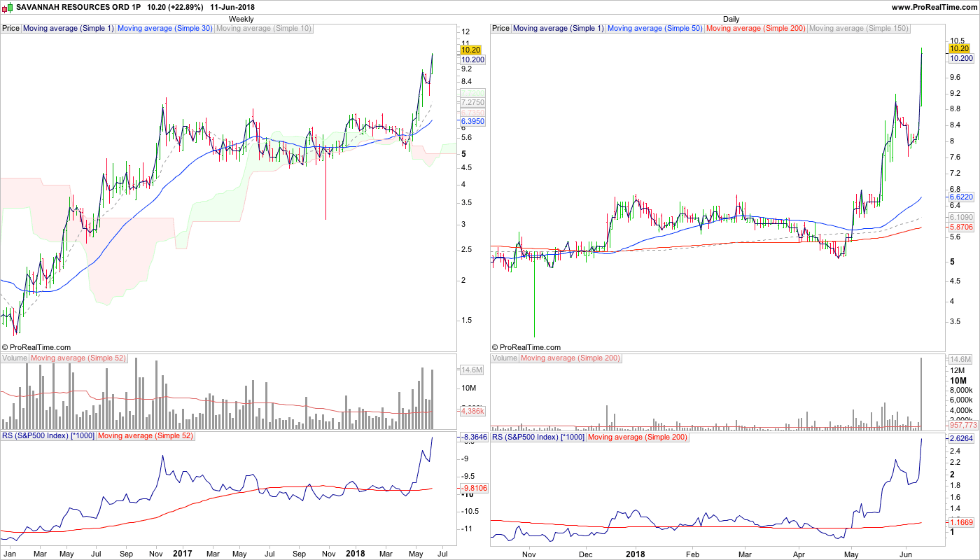Click the 14.6M volume tag in the Daily panel
The image size is (980, 560).
pyautogui.click(x=959, y=359)
